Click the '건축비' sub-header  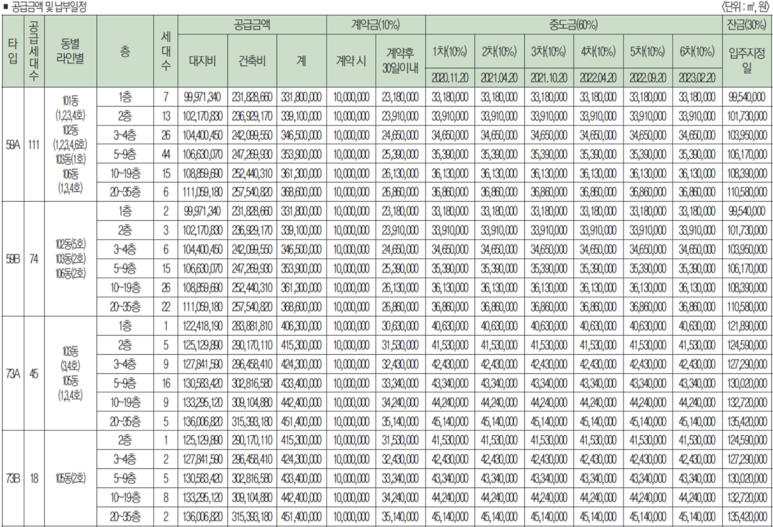tap(252, 61)
